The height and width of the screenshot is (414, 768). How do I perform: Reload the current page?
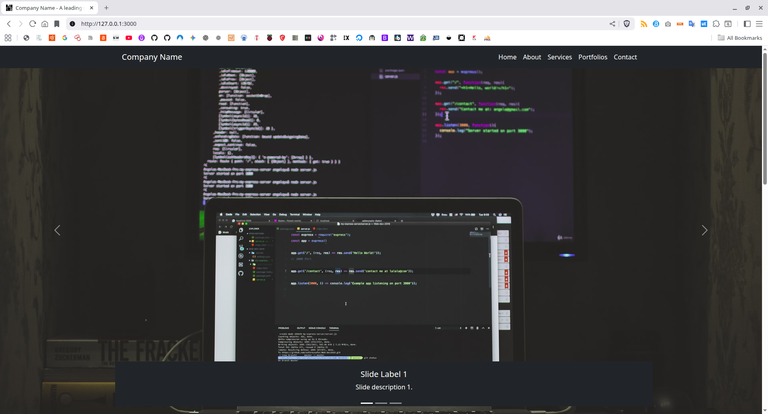(33, 23)
